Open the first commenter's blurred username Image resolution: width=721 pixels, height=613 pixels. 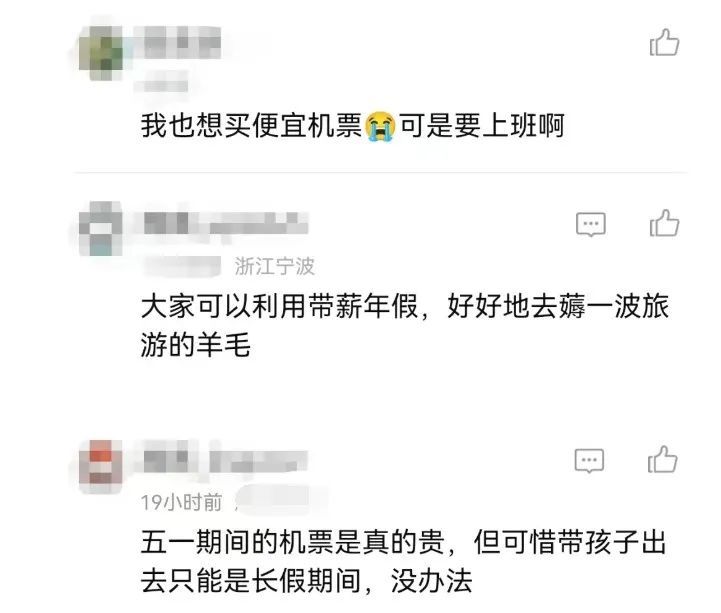tap(182, 42)
